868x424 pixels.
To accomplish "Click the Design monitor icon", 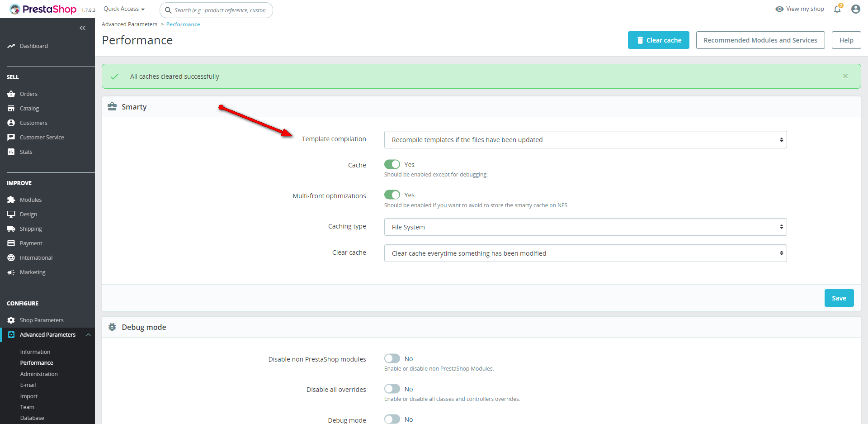I will click(11, 214).
